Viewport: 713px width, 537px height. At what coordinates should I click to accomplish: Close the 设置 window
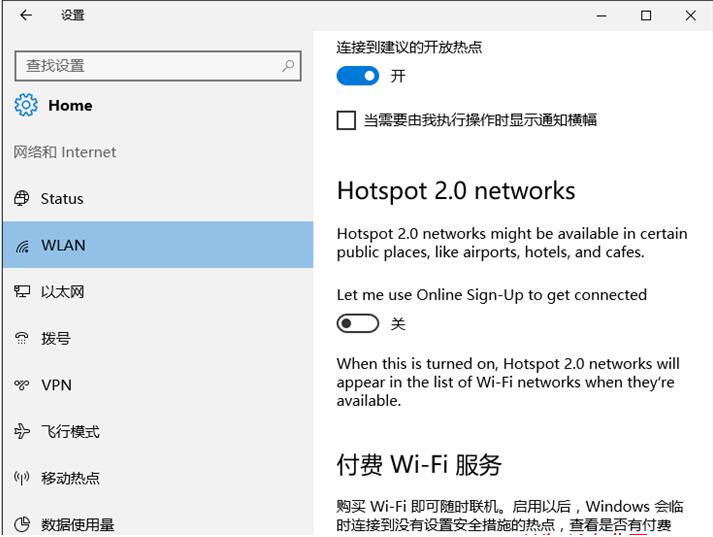pyautogui.click(x=690, y=16)
